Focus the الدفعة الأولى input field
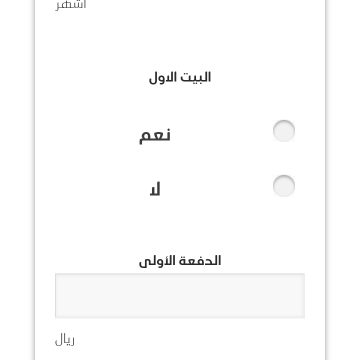The height and width of the screenshot is (360, 360). pos(180,296)
